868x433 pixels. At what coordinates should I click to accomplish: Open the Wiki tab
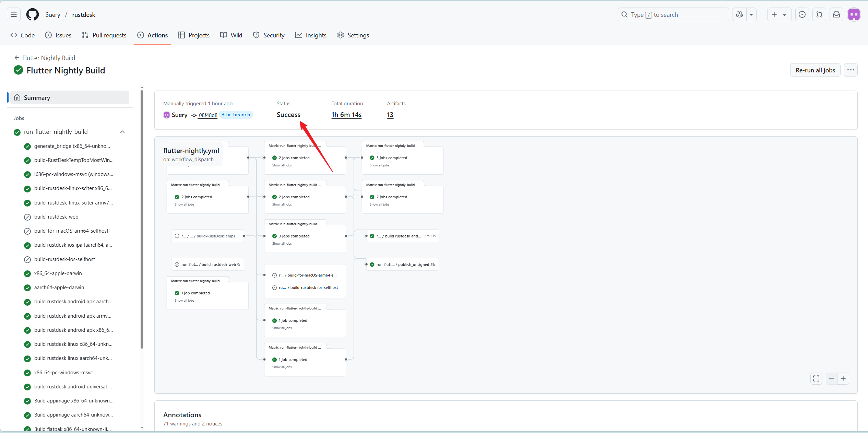[x=231, y=35]
